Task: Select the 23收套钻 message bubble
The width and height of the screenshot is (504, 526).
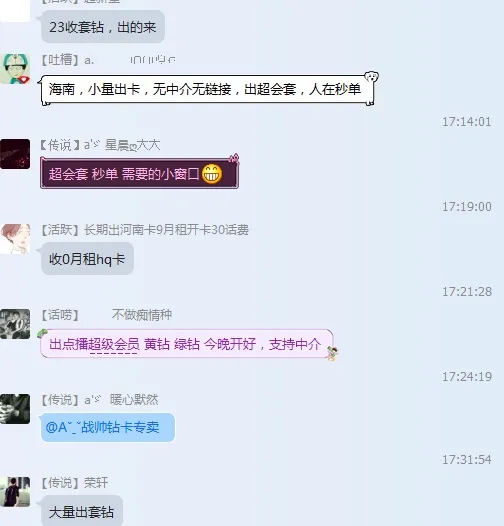Action: (x=103, y=27)
